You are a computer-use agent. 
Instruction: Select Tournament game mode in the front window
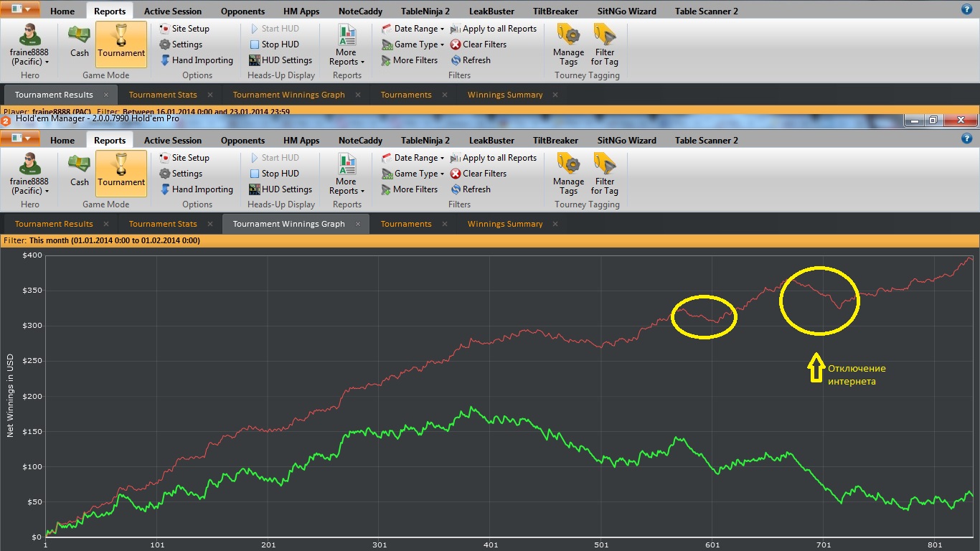121,174
